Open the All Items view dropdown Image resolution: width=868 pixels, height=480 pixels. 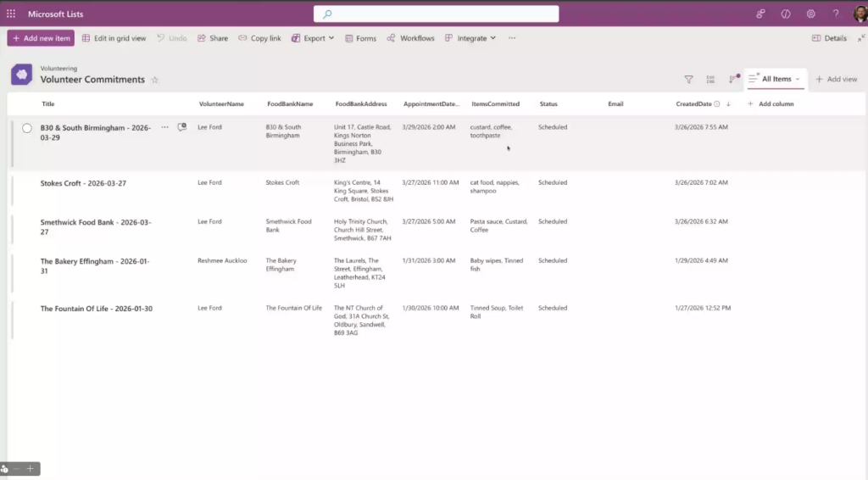pos(776,79)
